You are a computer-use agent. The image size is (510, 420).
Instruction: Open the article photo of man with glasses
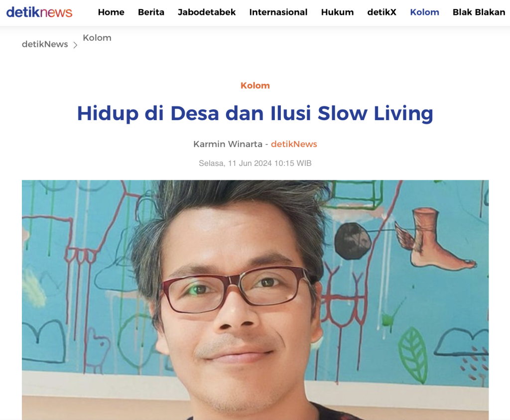(255, 300)
